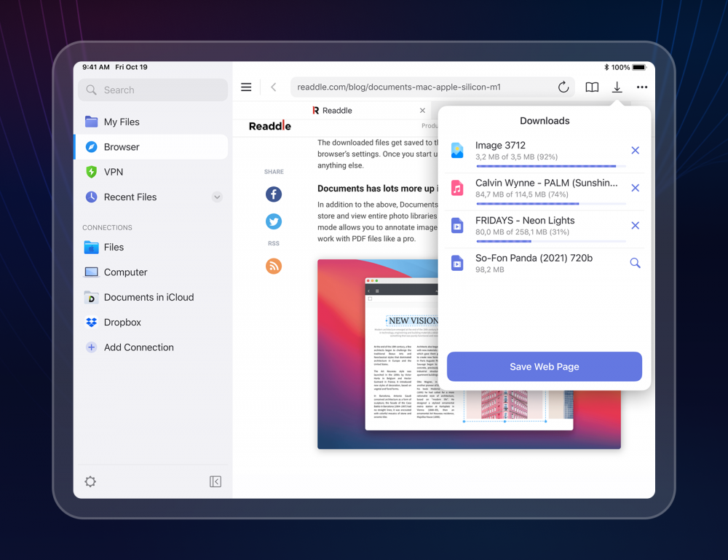Go back with the browser back arrow
The width and height of the screenshot is (728, 560).
click(x=274, y=87)
